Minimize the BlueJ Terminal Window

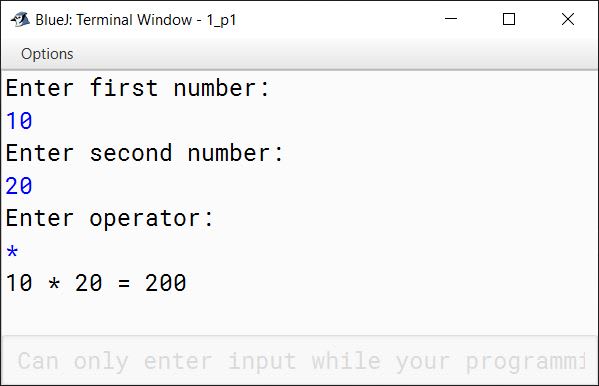[x=451, y=19]
